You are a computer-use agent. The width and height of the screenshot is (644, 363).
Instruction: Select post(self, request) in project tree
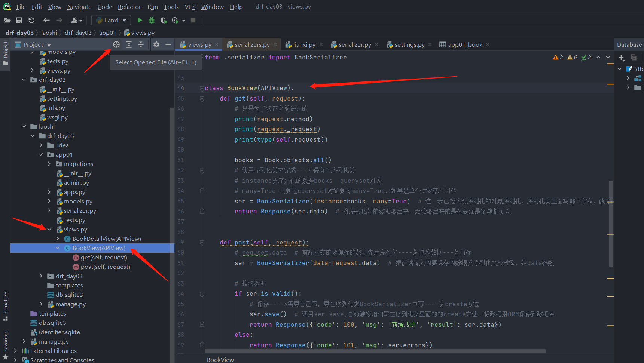click(106, 267)
